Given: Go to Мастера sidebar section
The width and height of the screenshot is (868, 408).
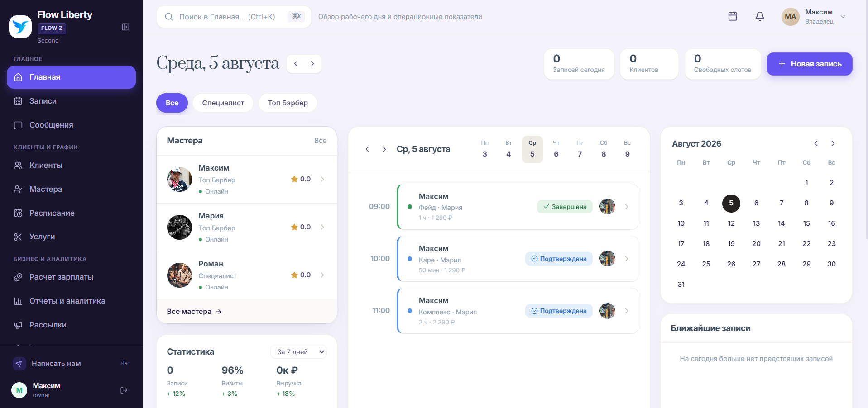Looking at the screenshot, I should [71, 190].
